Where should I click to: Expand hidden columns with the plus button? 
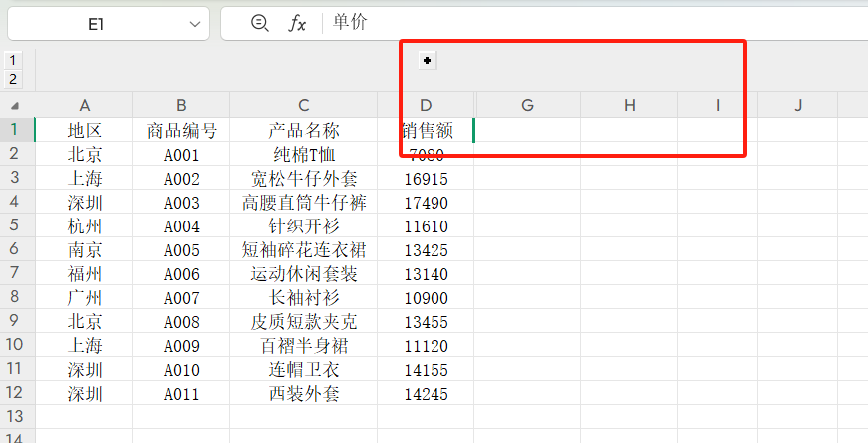pos(427,61)
